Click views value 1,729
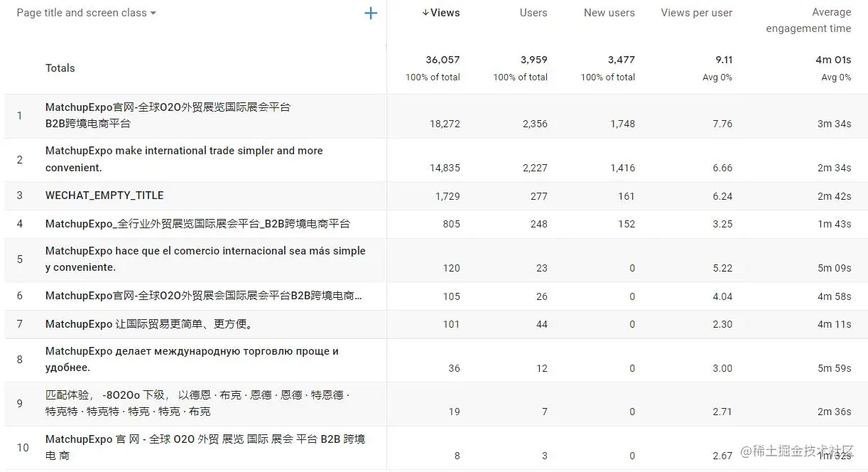 tap(447, 196)
